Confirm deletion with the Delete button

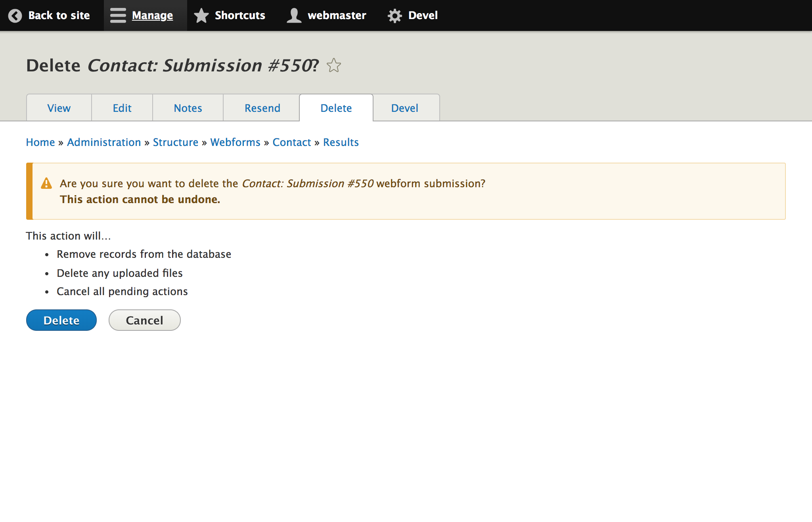[61, 320]
